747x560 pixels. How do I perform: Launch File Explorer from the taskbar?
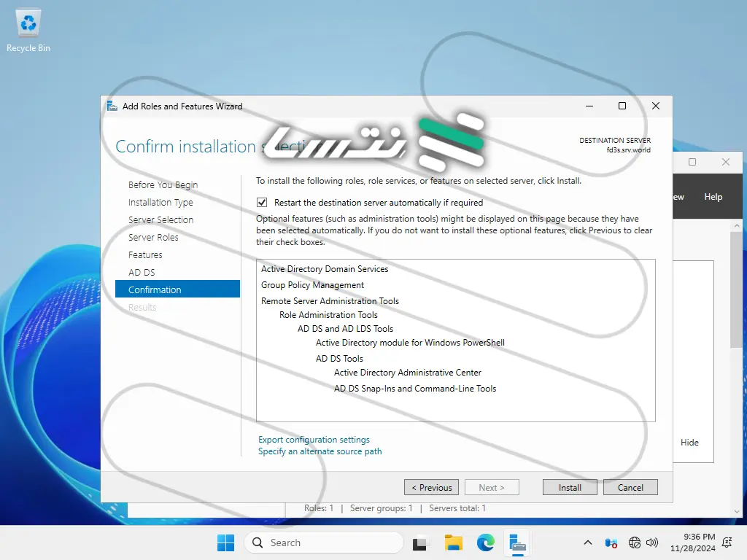[x=454, y=542]
